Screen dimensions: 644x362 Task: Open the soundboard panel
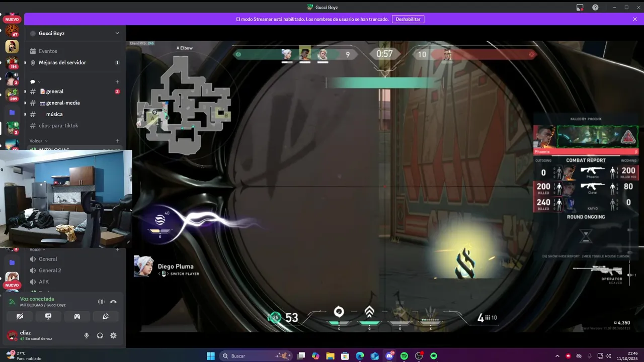point(106,316)
